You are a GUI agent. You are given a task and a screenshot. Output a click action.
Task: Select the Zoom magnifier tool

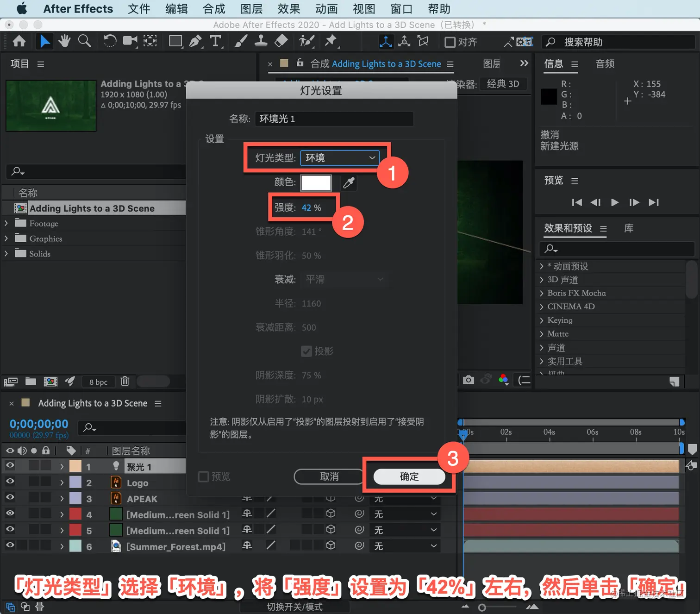84,42
